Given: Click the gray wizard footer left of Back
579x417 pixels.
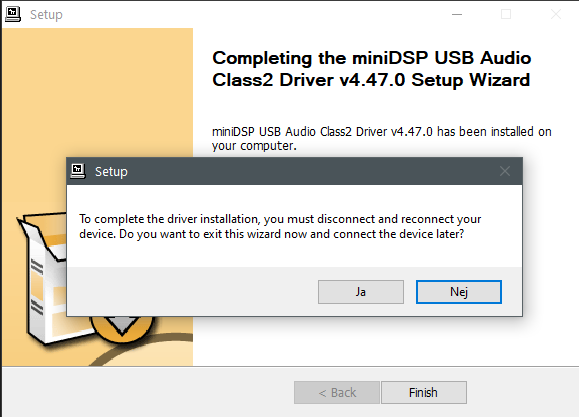Looking at the screenshot, I should coord(148,392).
